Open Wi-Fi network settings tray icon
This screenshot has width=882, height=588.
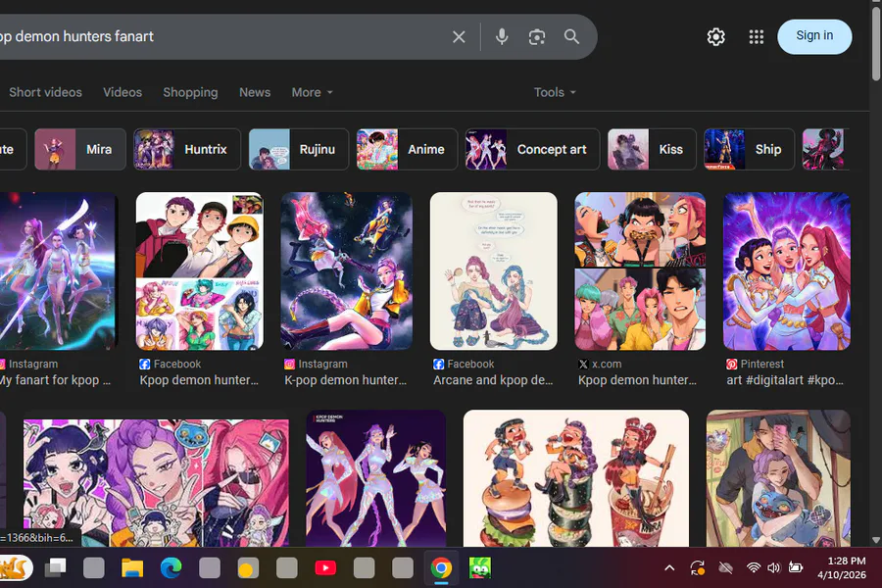(x=754, y=567)
